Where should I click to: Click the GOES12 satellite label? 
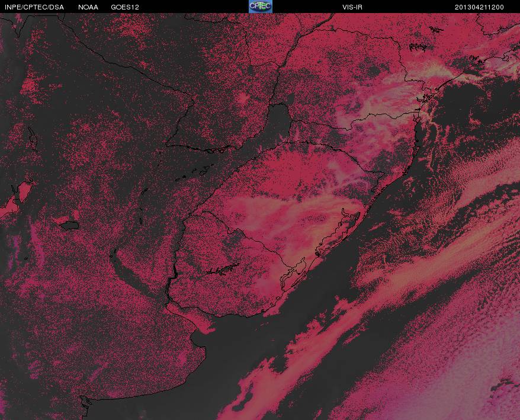(125, 7)
